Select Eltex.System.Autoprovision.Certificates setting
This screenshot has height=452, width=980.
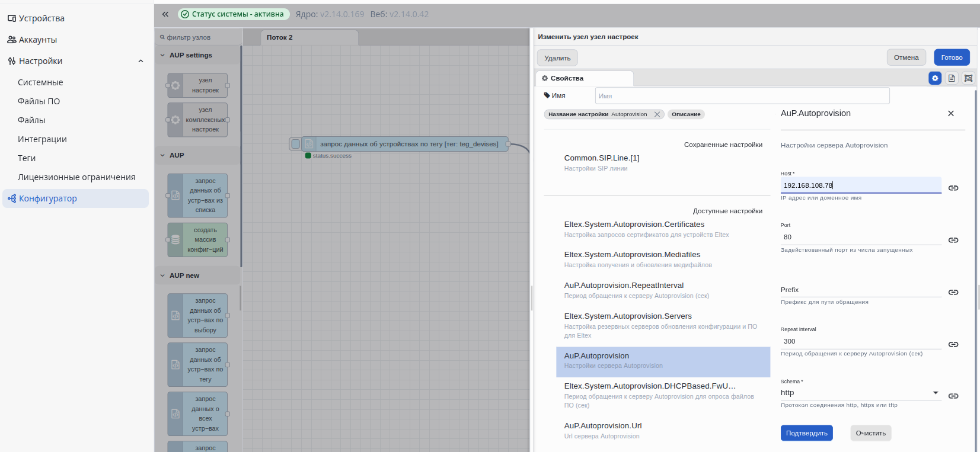pos(663,229)
